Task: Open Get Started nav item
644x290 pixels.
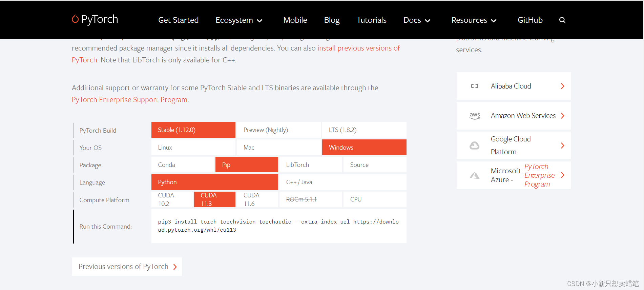Action: [x=179, y=20]
